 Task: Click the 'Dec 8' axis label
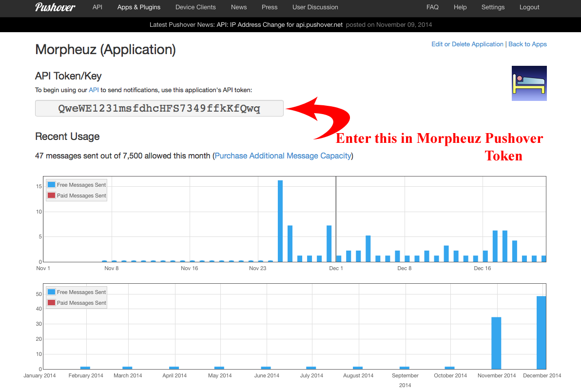pyautogui.click(x=404, y=268)
